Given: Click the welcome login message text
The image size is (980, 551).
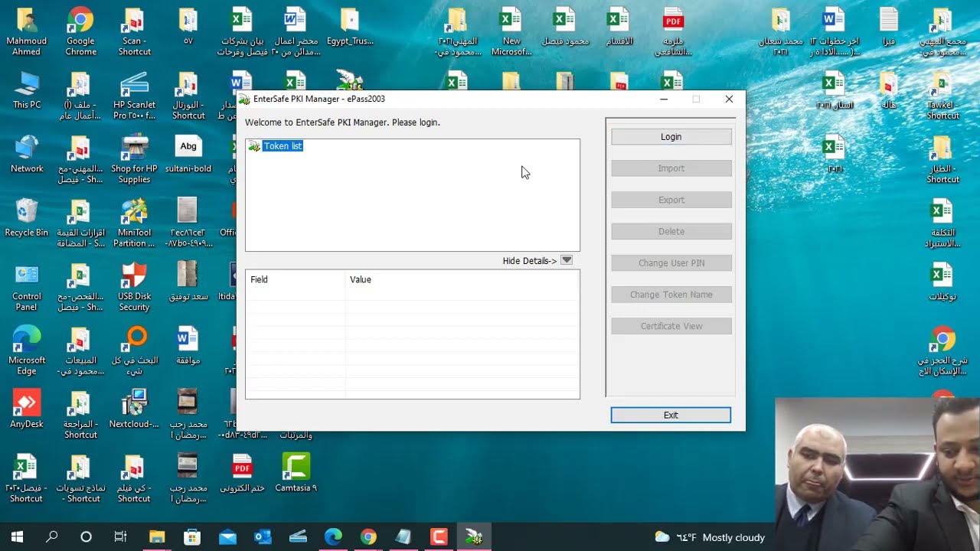Looking at the screenshot, I should (342, 122).
